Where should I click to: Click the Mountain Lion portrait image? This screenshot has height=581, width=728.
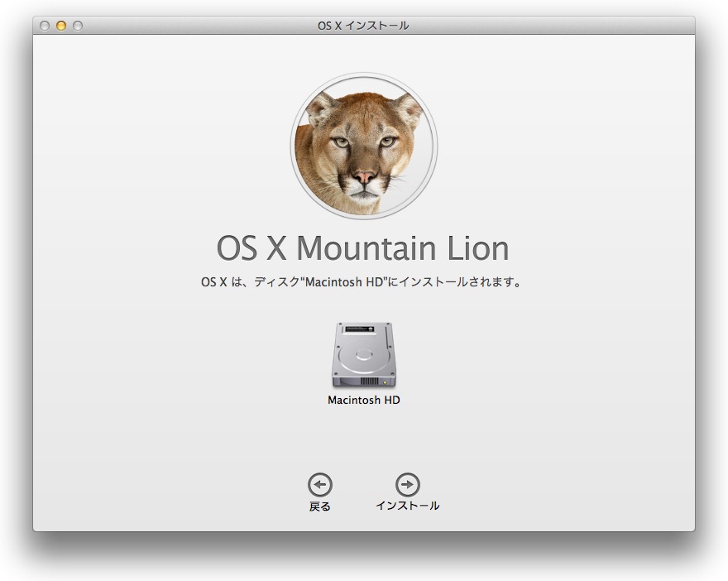pos(364,145)
